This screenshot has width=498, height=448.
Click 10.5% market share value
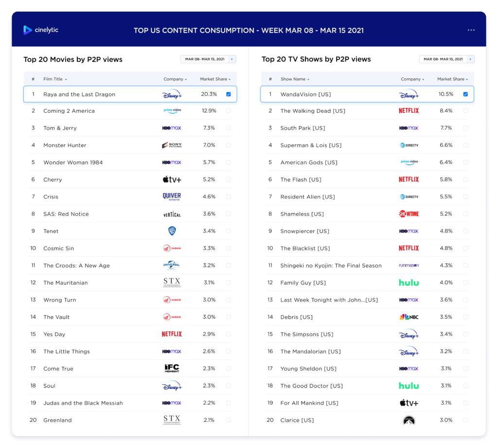click(446, 94)
